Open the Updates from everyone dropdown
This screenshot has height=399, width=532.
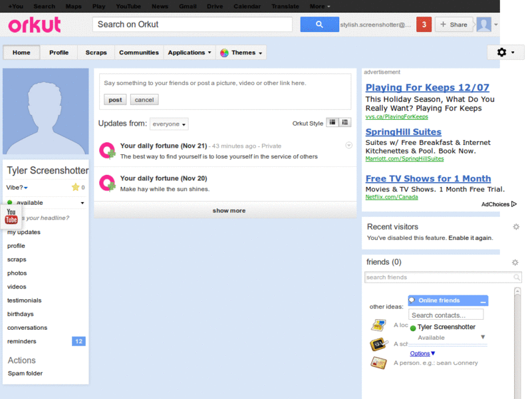169,124
